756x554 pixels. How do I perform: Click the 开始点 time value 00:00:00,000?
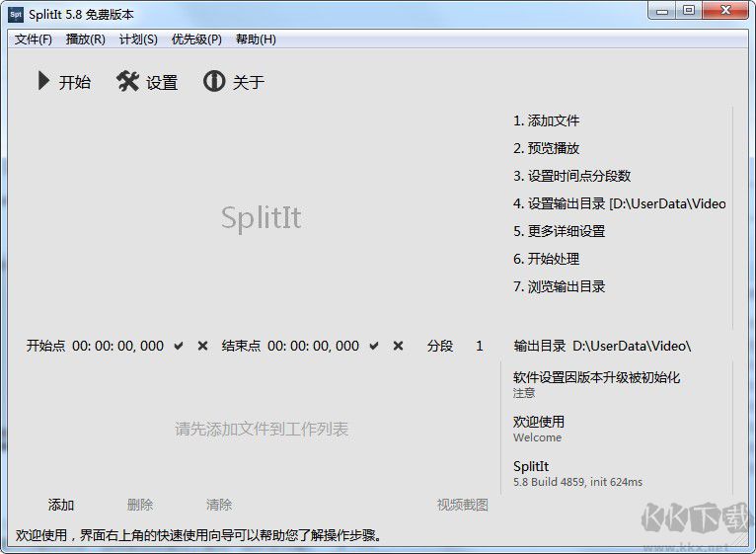pyautogui.click(x=117, y=346)
